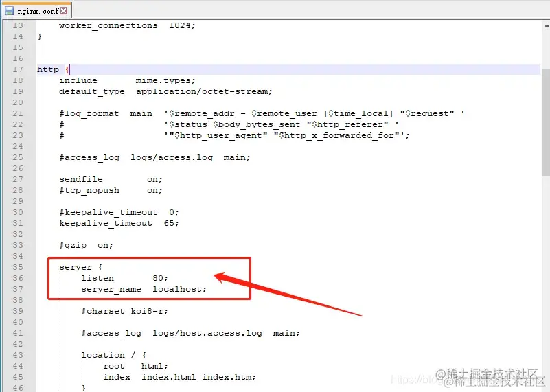550x392 pixels.
Task: Close the nginx.conf tab
Action: pos(63,11)
